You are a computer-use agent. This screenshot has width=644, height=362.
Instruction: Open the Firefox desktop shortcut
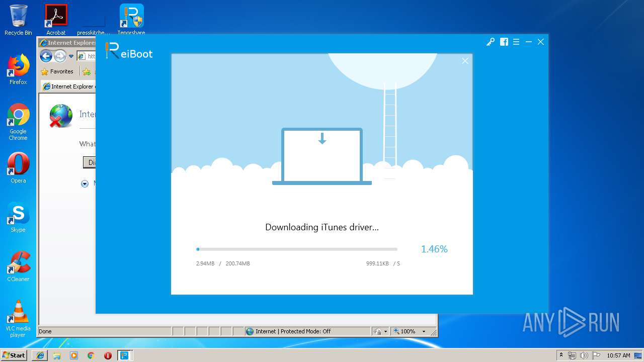tap(18, 69)
